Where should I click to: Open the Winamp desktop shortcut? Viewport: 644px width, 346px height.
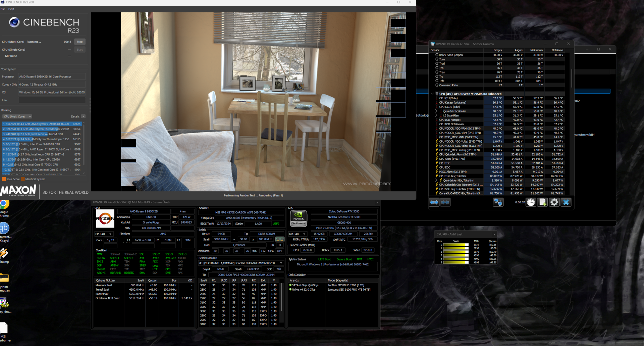point(4,255)
